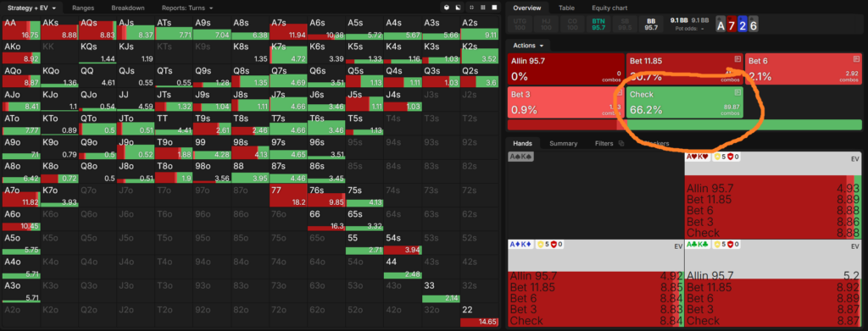This screenshot has width=868, height=331.
Task: Select the 54s cell showing 3.94
Action: [x=403, y=243]
